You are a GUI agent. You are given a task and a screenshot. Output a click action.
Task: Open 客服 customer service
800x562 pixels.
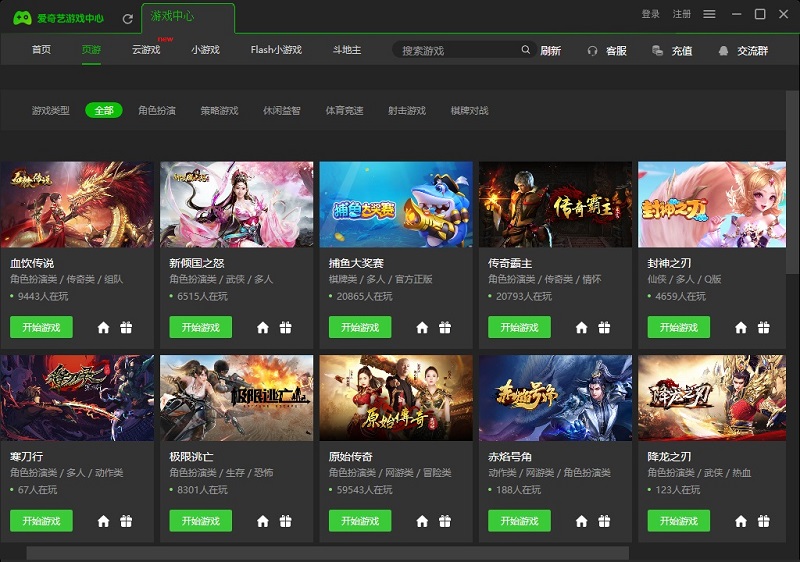coord(607,50)
